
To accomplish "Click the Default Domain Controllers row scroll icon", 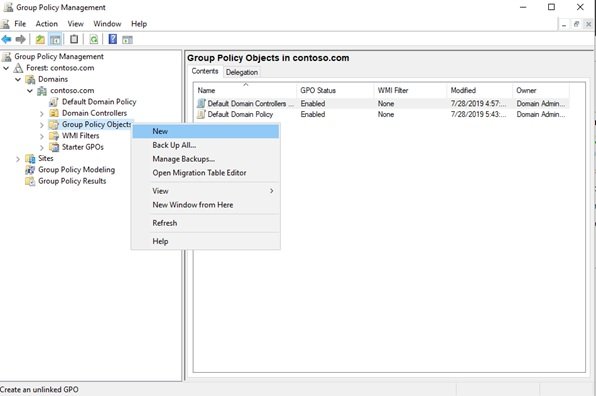I will click(201, 103).
